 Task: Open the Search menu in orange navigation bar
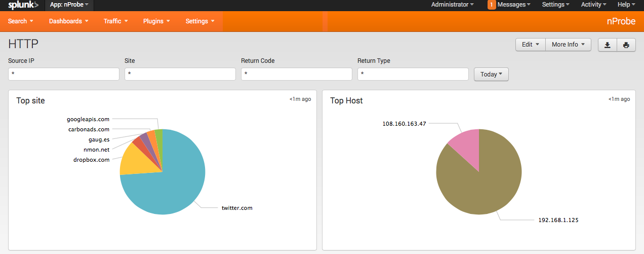coord(20,21)
